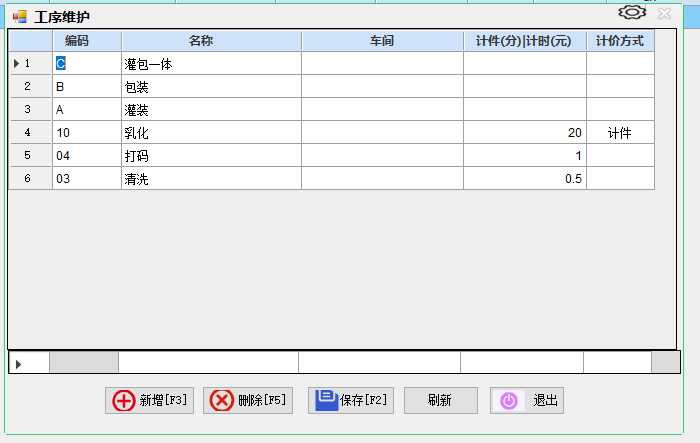700x443 pixels.
Task: Click the code cell containing 04
Action: coord(87,156)
